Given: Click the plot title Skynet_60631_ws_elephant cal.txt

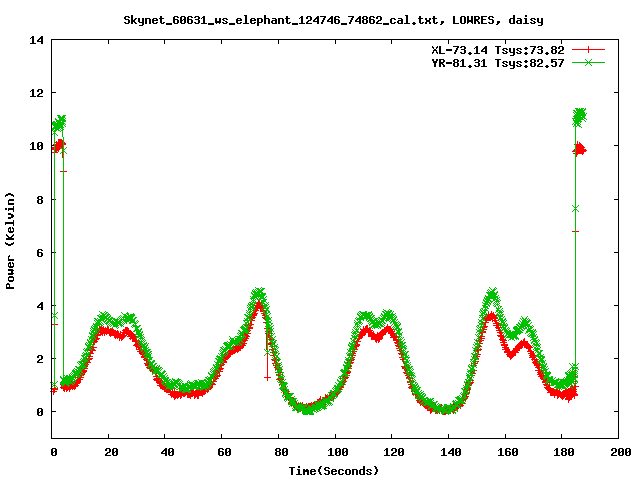Looking at the screenshot, I should 333,20.
